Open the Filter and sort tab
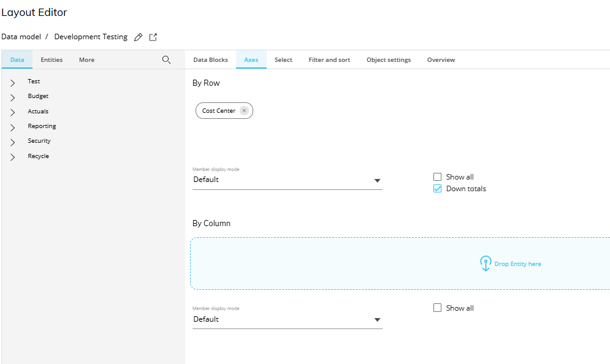The width and height of the screenshot is (610, 364). 329,60
